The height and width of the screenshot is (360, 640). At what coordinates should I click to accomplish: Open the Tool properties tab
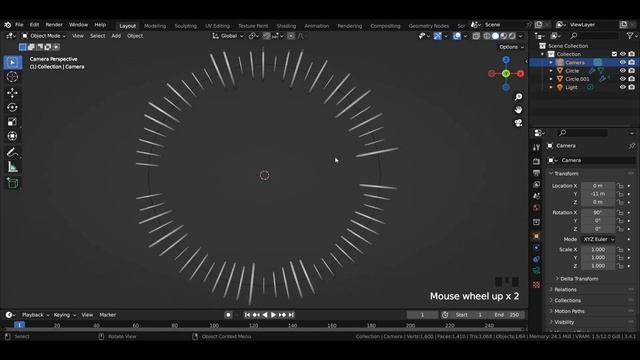click(536, 148)
